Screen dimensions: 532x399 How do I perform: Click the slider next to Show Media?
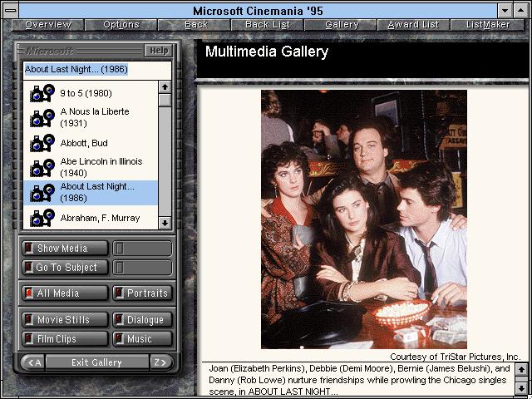[x=142, y=249]
